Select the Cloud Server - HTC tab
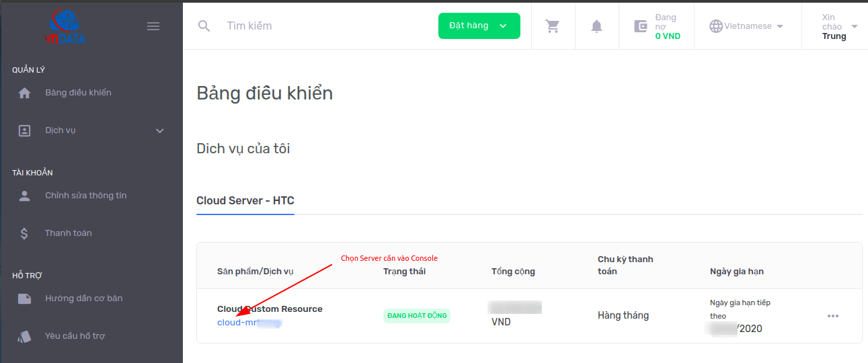Image resolution: width=868 pixels, height=363 pixels. point(245,200)
